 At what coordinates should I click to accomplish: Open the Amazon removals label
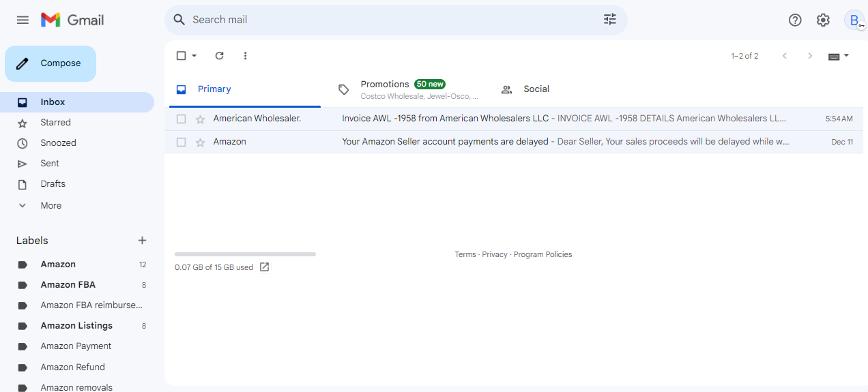pos(77,387)
